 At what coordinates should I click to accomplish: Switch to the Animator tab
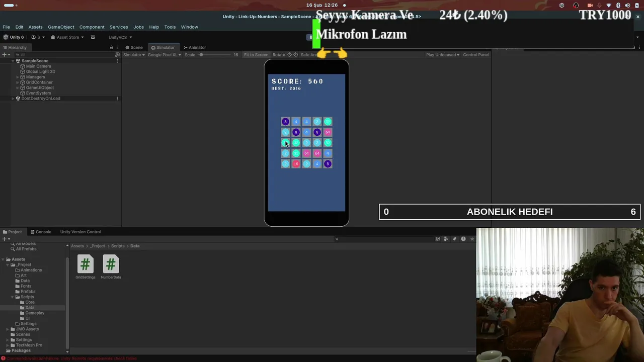click(195, 47)
